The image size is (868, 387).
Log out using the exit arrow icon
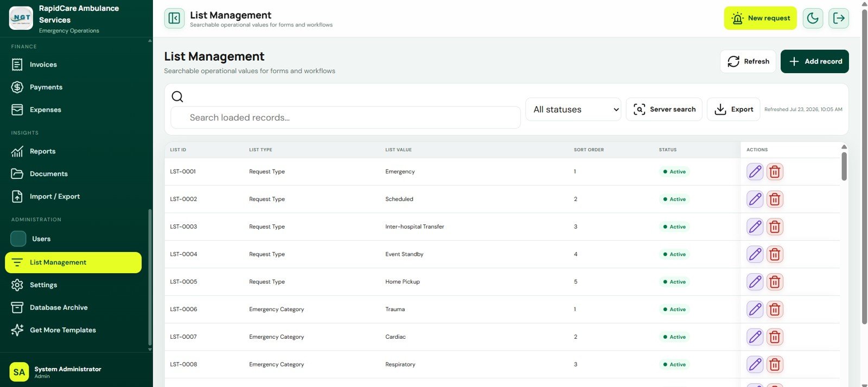click(x=839, y=18)
